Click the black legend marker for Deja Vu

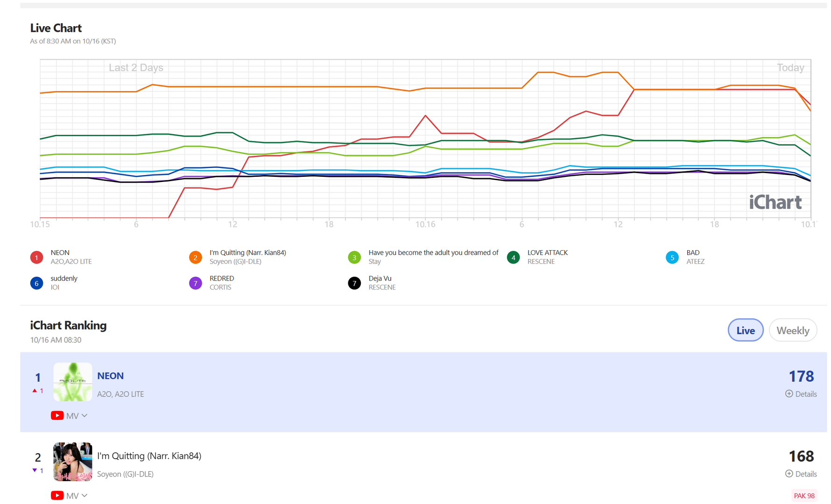point(354,283)
